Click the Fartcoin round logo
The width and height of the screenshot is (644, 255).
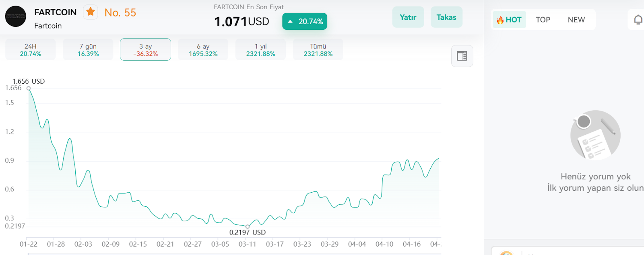(x=16, y=16)
